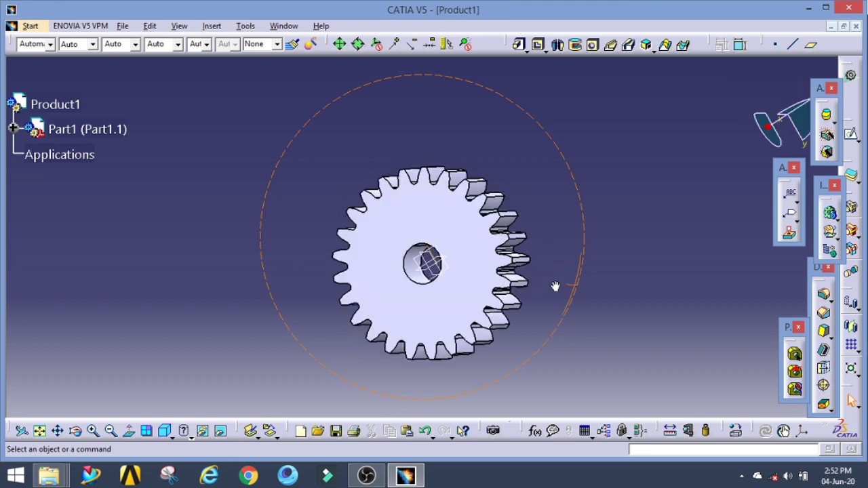Click the Open file folder icon

[x=318, y=430]
